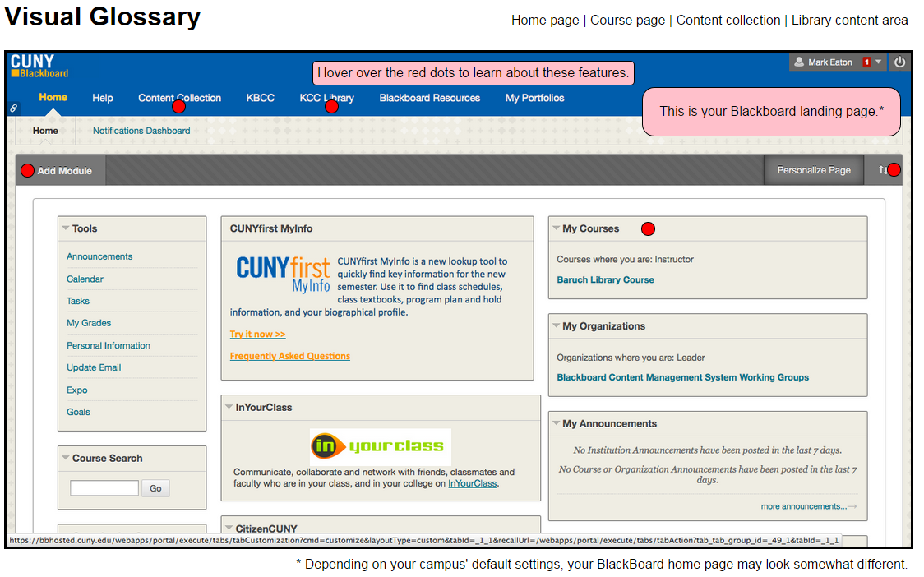
Task: Open the My Grades link
Action: click(89, 323)
